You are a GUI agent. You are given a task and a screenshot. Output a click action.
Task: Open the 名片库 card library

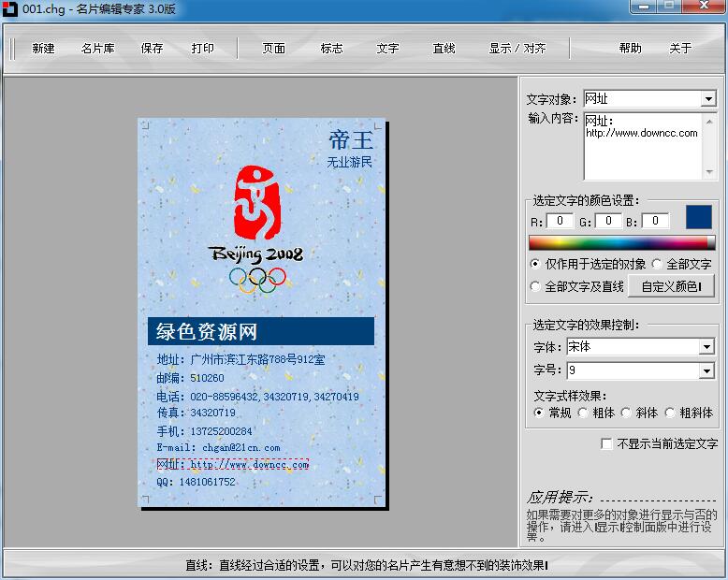[x=97, y=49]
